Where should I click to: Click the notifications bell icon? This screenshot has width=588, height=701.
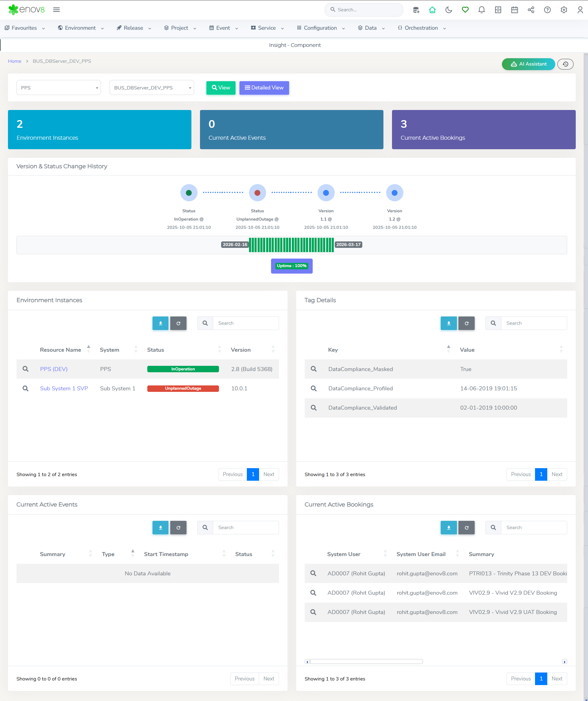coord(481,10)
